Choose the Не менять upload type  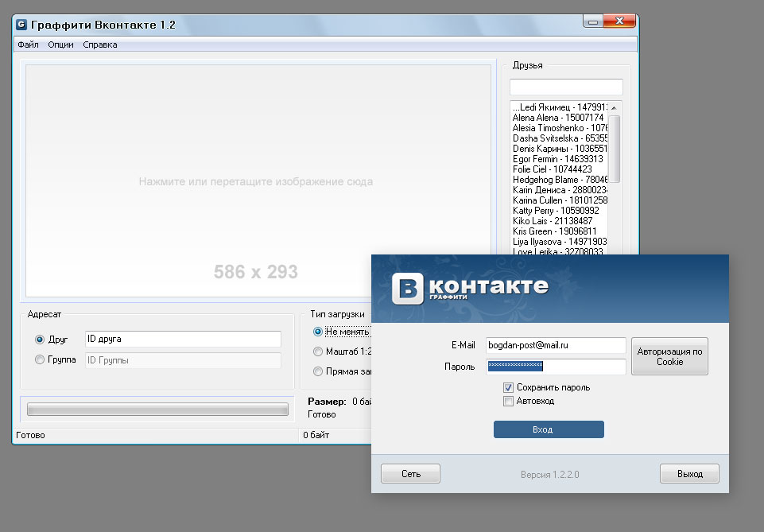(318, 332)
